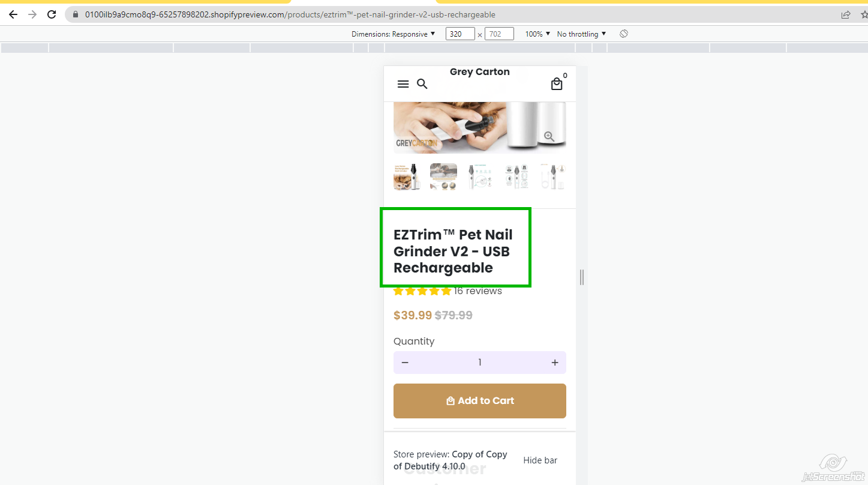868x485 pixels.
Task: Click the browser forward arrow
Action: click(32, 14)
